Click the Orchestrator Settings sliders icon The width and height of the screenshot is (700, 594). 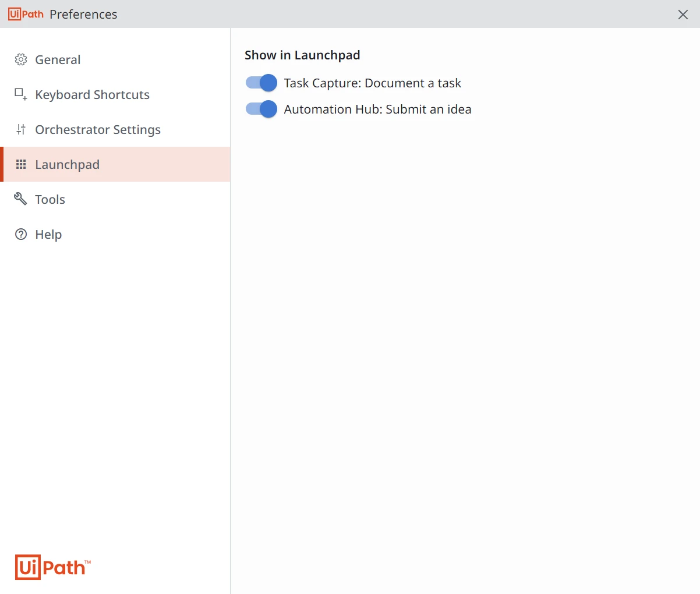[x=21, y=129]
